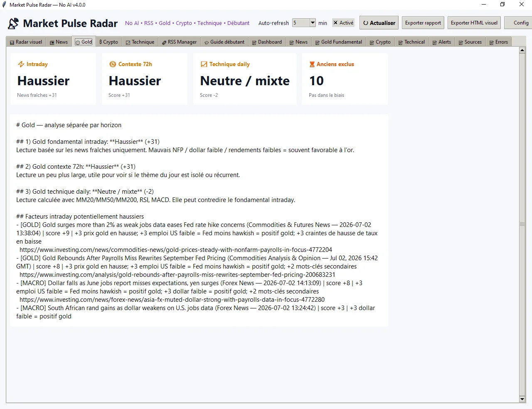Click 'Score +31' under Contexte 72h
The image size is (532, 409).
(119, 95)
